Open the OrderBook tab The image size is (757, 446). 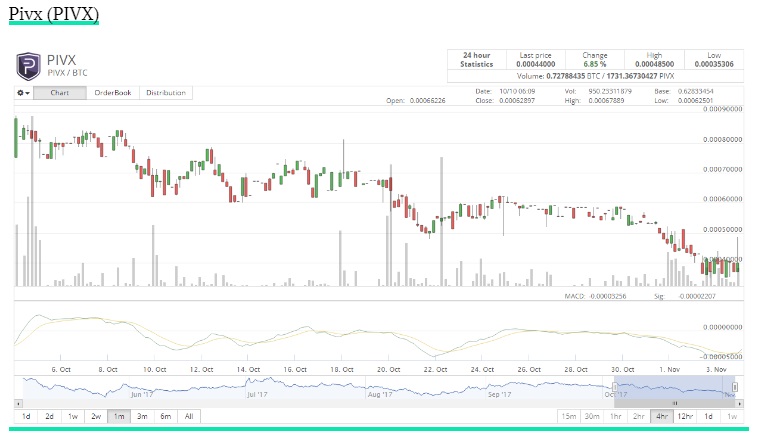(x=113, y=93)
